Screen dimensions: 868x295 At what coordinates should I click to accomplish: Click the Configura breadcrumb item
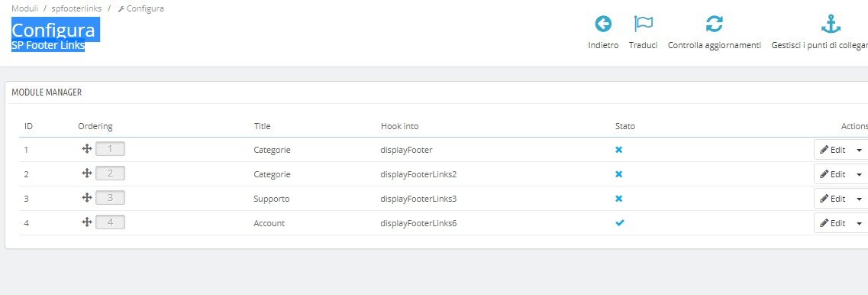pos(140,8)
